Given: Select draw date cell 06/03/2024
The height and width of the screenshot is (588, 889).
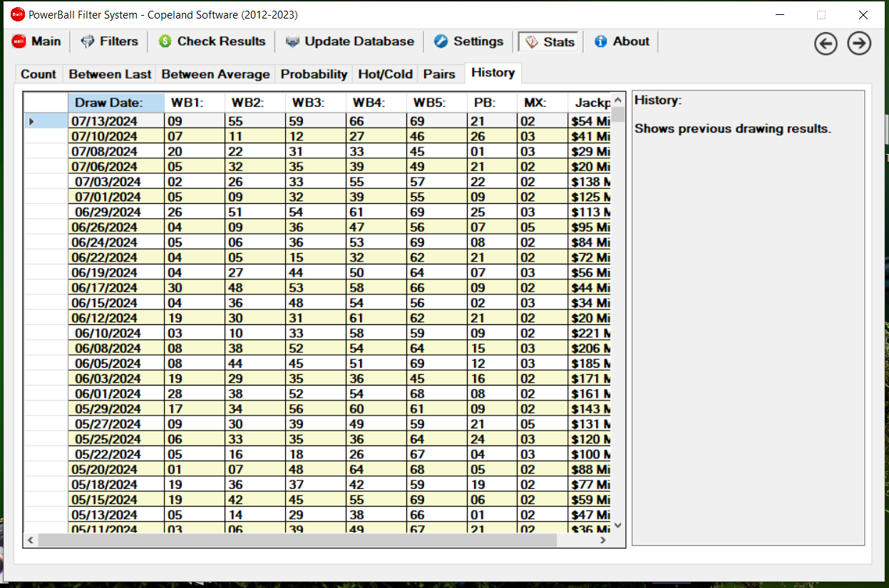Looking at the screenshot, I should coord(116,378).
